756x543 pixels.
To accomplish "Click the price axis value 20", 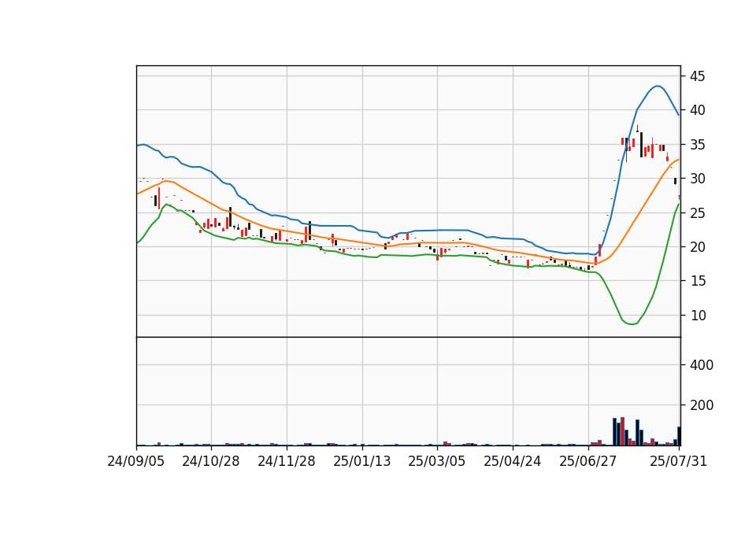I will click(697, 247).
